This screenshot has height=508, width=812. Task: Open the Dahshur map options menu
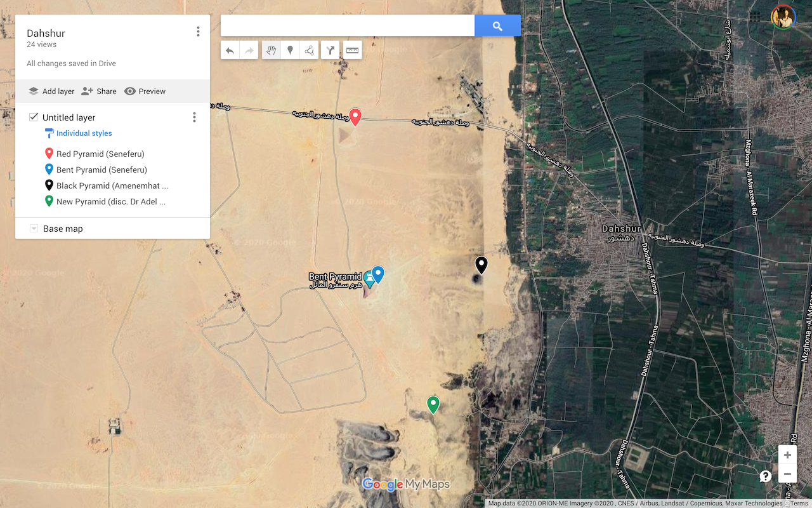pos(198,30)
